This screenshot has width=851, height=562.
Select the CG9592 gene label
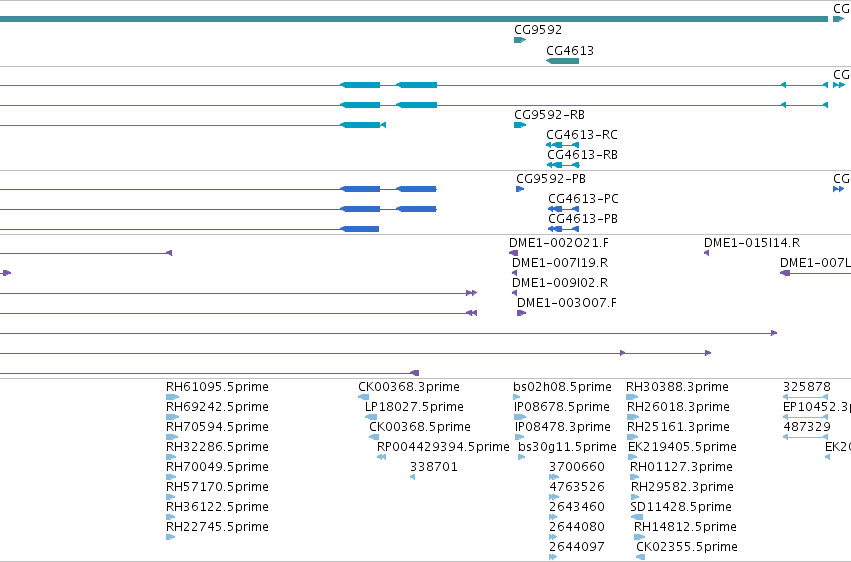tap(538, 30)
